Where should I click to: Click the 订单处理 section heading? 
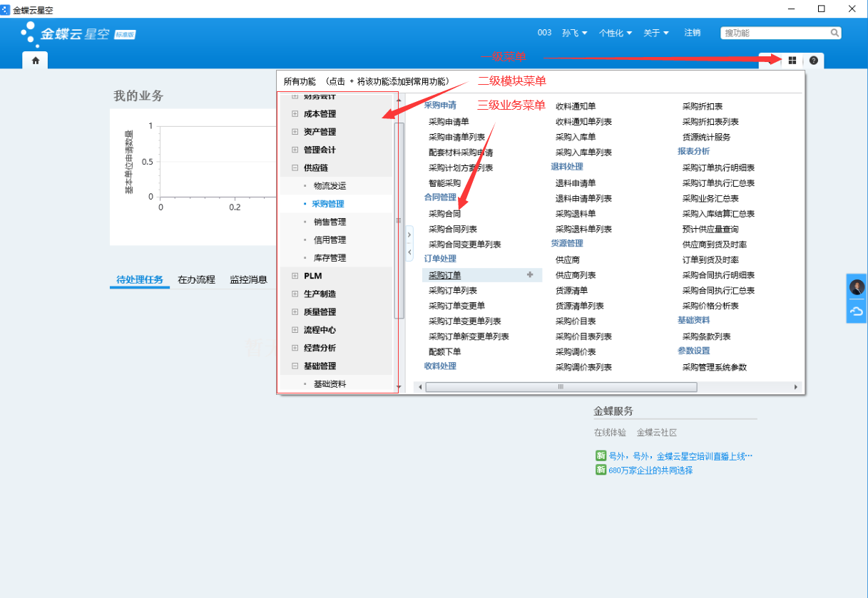(x=440, y=259)
